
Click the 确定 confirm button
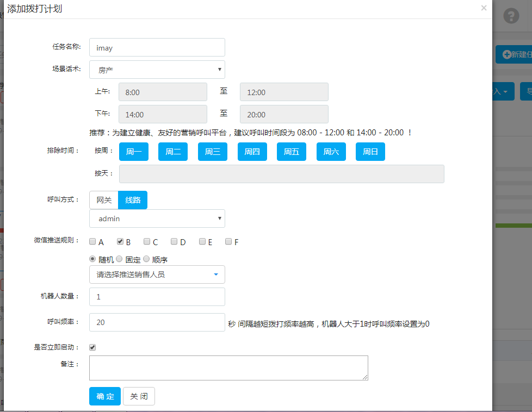click(x=104, y=396)
